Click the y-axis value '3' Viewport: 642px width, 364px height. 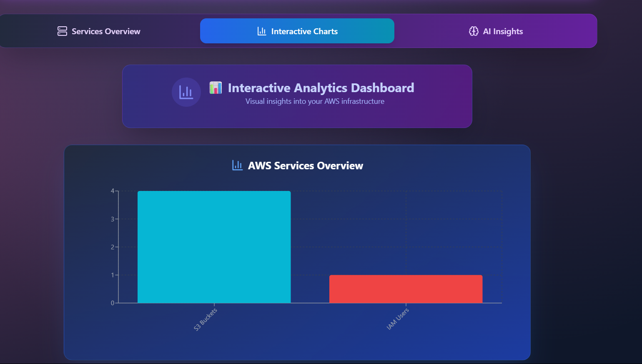113,219
